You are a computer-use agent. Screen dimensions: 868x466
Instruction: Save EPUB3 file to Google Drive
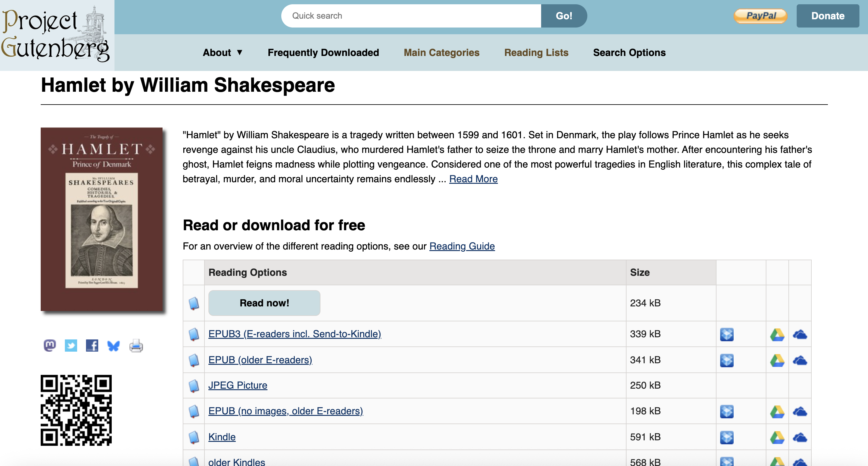point(777,335)
